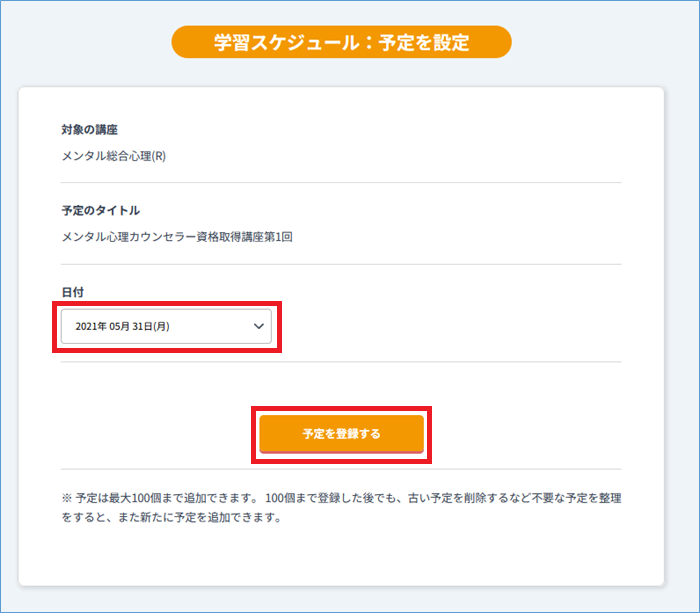This screenshot has height=613, width=700.
Task: Select the 2021年 05月 31日(月) date value
Action: (122, 326)
